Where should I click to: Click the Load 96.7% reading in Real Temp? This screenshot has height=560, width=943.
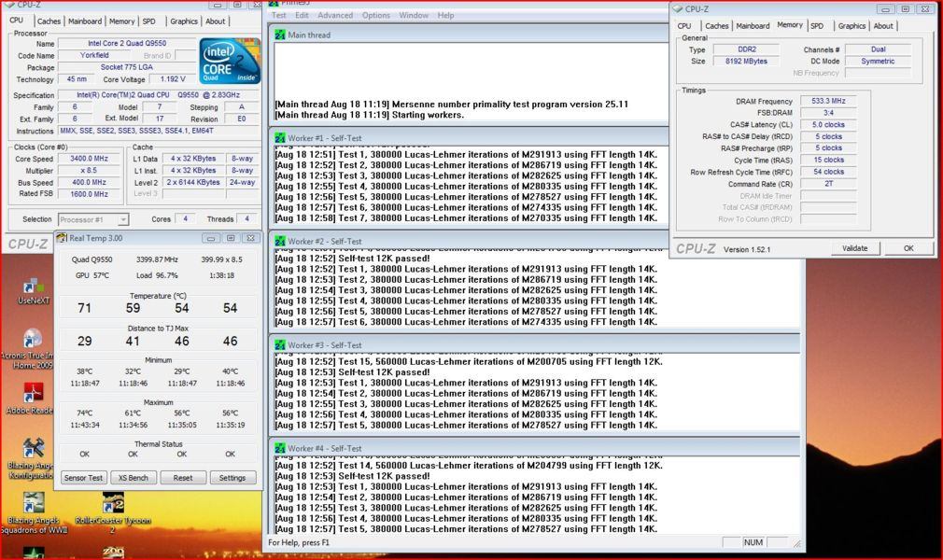[157, 275]
